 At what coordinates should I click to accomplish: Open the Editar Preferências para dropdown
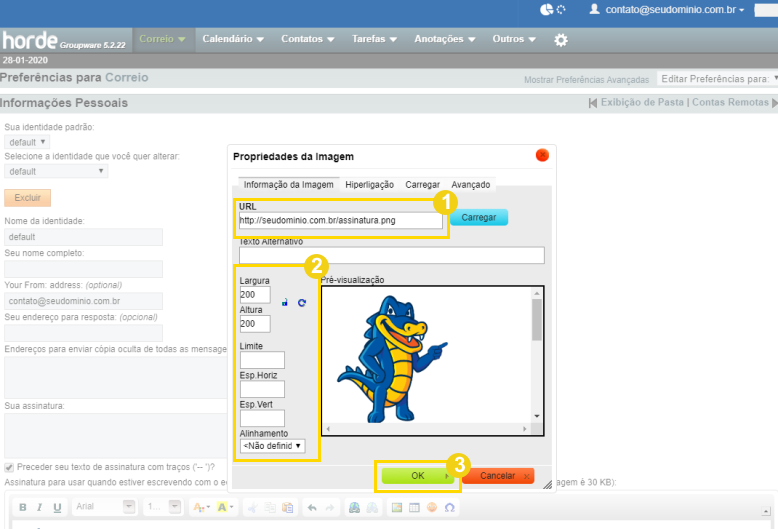717,79
